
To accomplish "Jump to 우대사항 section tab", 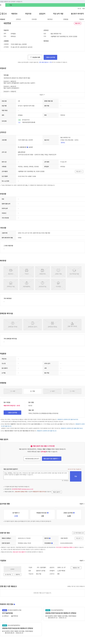I will click(x=34, y=19).
